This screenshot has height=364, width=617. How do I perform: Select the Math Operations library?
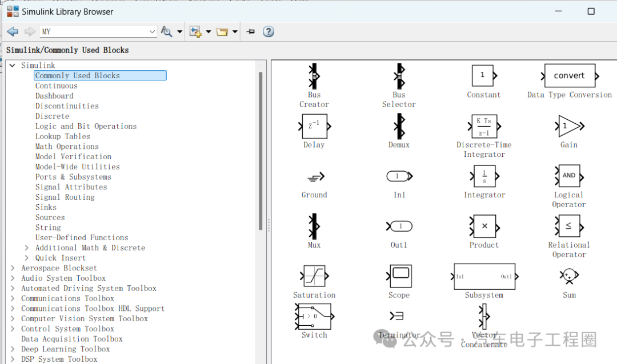pos(67,147)
